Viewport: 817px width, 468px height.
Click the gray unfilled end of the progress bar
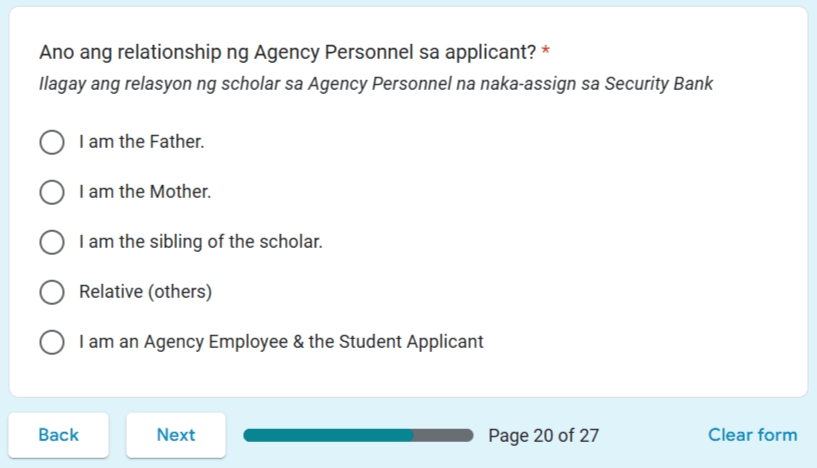[x=443, y=435]
